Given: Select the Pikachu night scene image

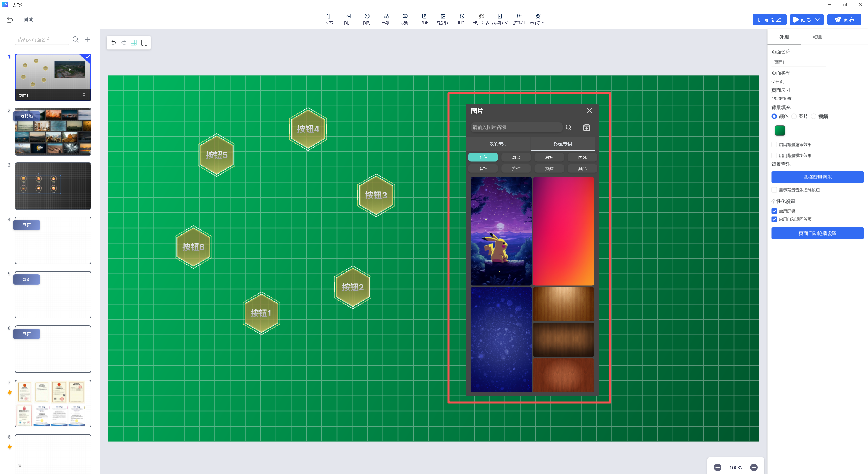Looking at the screenshot, I should pyautogui.click(x=501, y=231).
